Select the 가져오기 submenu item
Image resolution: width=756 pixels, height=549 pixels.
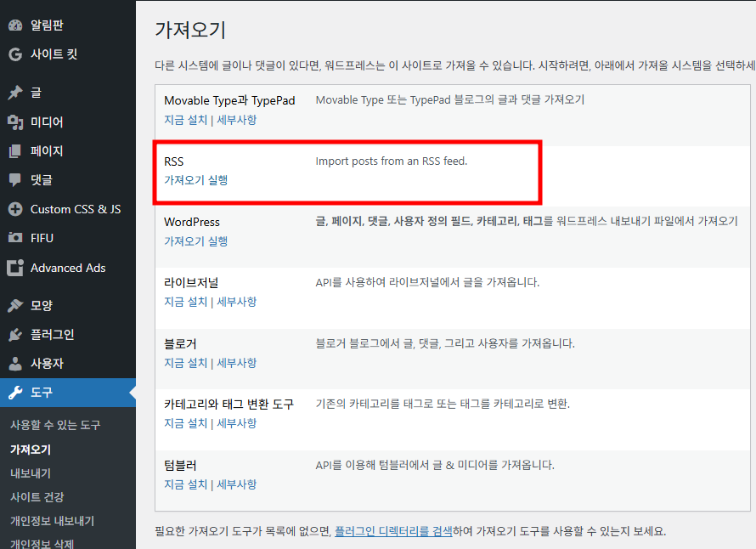pyautogui.click(x=31, y=450)
